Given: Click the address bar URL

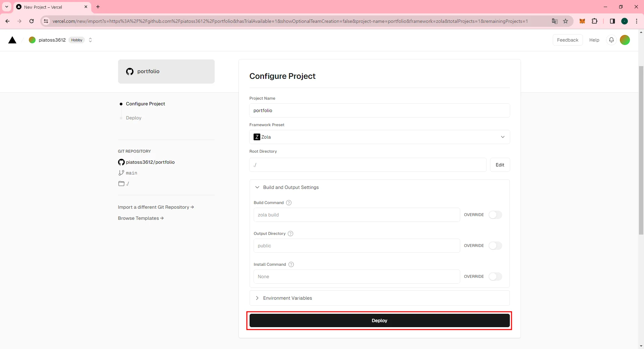Looking at the screenshot, I should 290,21.
